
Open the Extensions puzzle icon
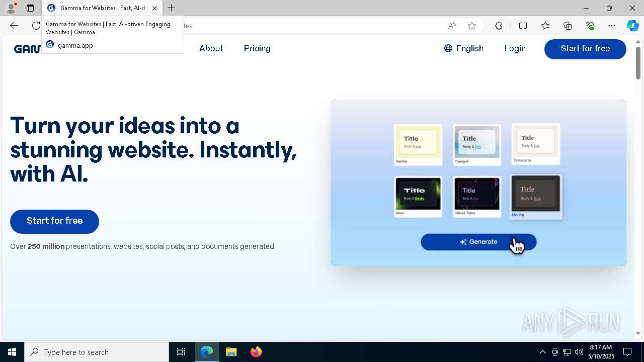point(499,26)
